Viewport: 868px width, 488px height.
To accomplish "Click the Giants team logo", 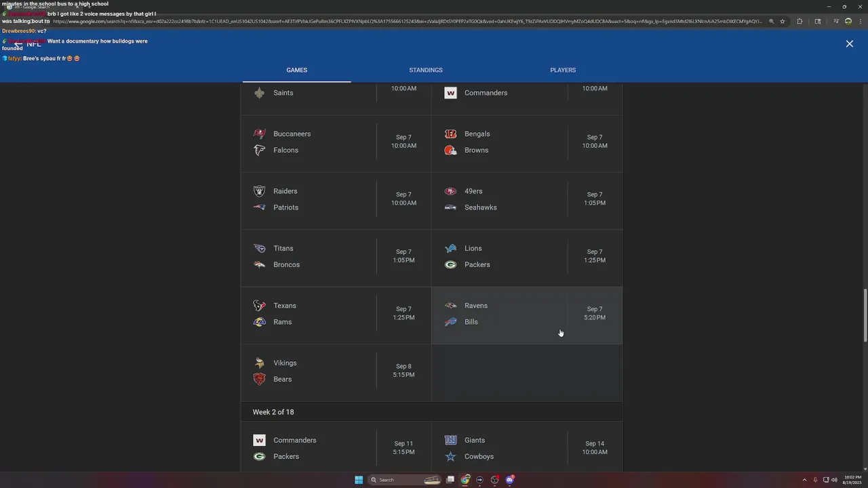I will pos(450,440).
